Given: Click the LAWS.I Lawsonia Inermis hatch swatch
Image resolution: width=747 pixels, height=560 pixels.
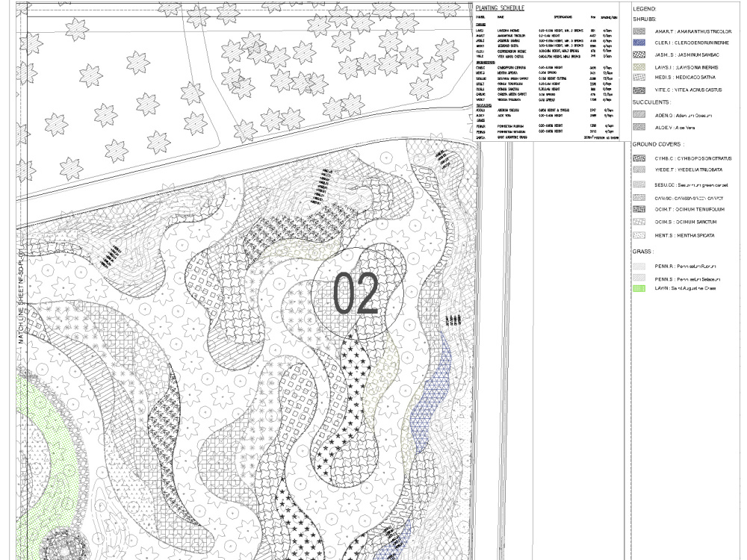Looking at the screenshot, I should pyautogui.click(x=639, y=67).
